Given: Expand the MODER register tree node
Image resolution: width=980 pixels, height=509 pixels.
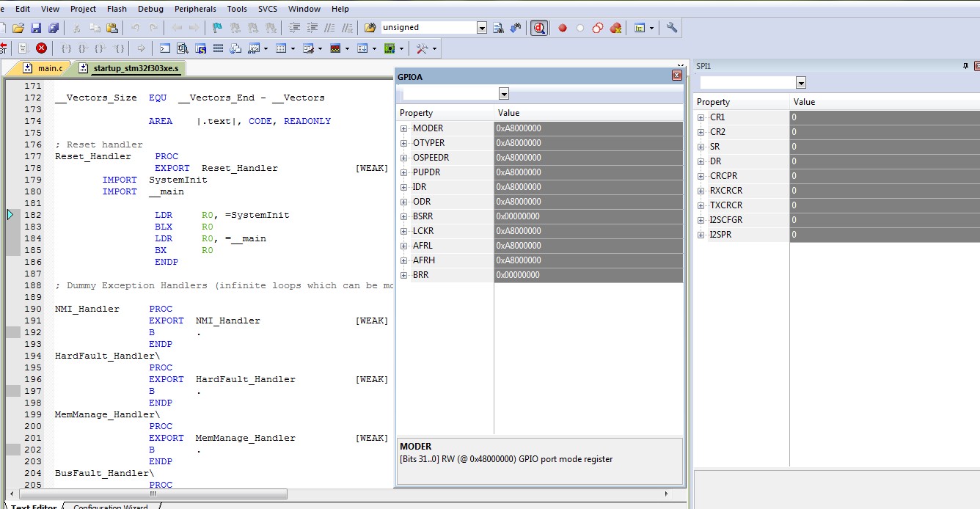Looking at the screenshot, I should tap(403, 128).
